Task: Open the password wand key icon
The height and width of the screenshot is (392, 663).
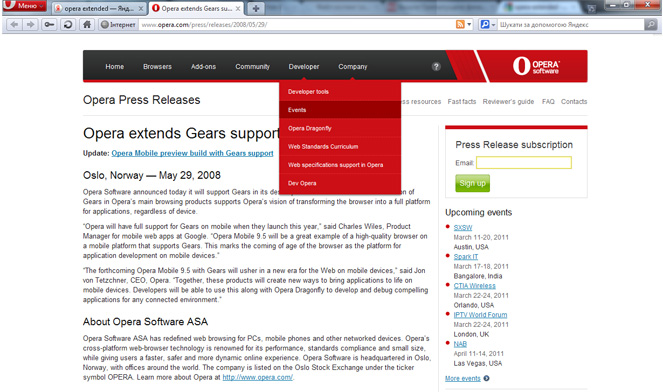Action: [49, 25]
